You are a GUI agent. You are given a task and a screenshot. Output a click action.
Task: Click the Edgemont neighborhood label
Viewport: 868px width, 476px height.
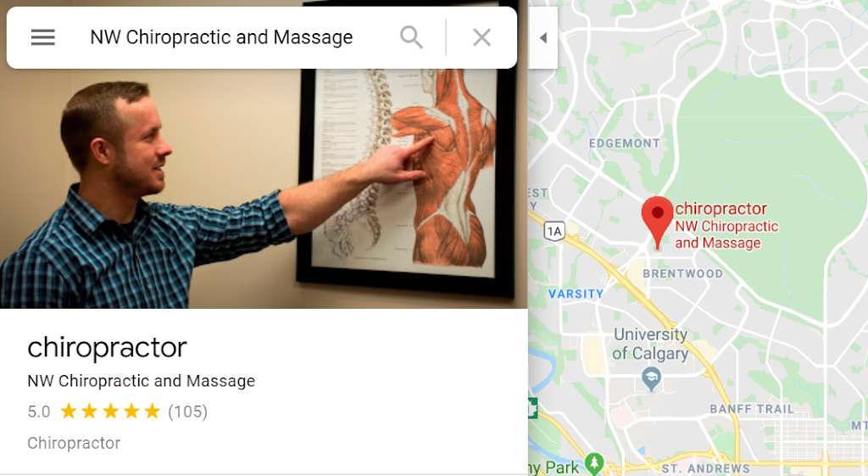pyautogui.click(x=625, y=143)
